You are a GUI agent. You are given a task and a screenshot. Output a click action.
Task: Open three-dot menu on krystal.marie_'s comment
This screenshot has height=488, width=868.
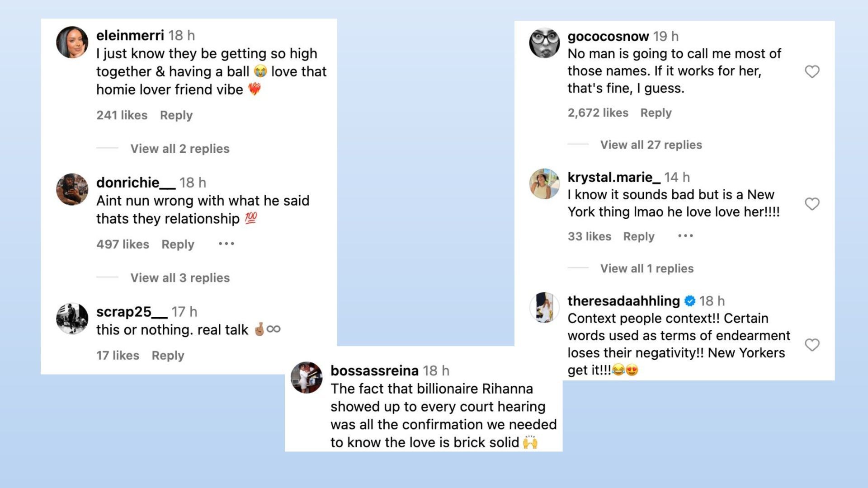coord(685,236)
